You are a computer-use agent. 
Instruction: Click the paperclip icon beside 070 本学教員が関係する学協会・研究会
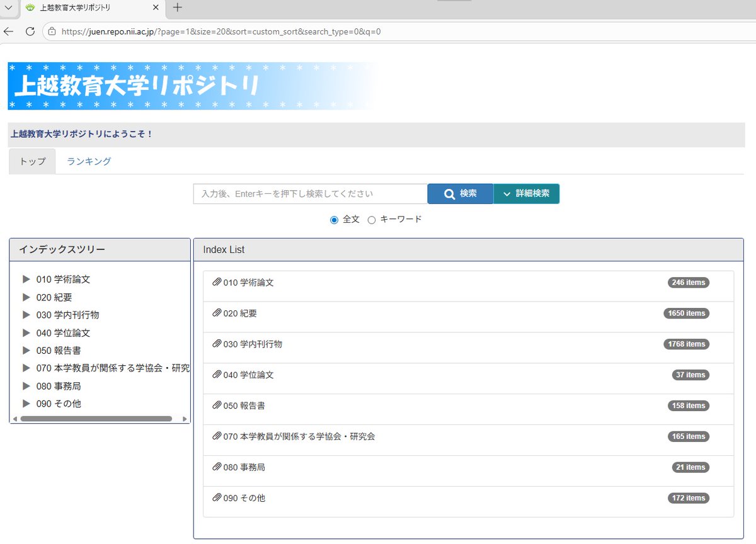point(217,436)
